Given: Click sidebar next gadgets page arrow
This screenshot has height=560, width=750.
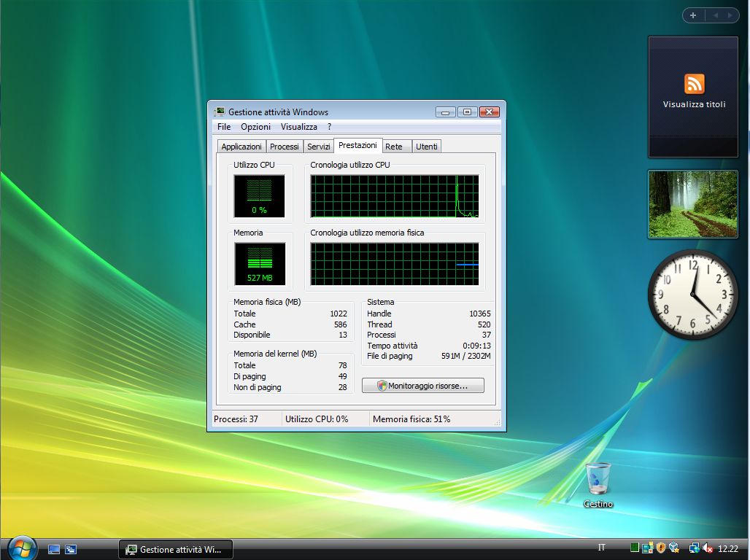Looking at the screenshot, I should [x=730, y=15].
